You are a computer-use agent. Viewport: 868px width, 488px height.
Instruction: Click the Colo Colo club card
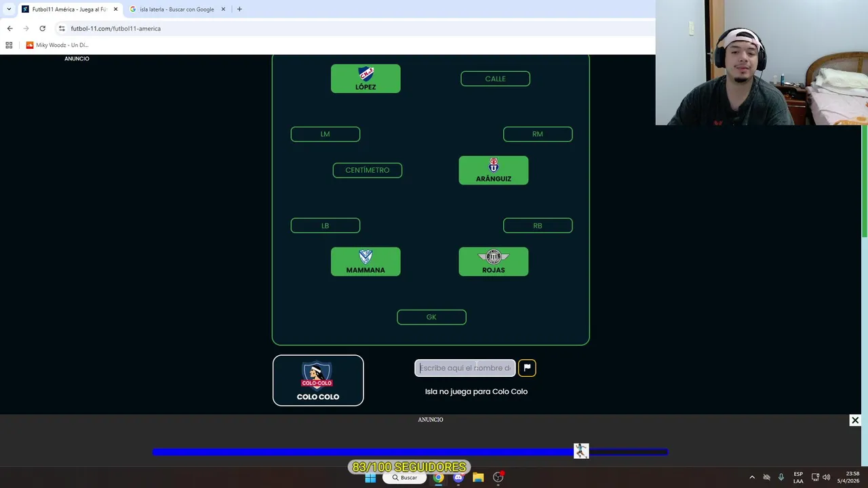point(318,380)
